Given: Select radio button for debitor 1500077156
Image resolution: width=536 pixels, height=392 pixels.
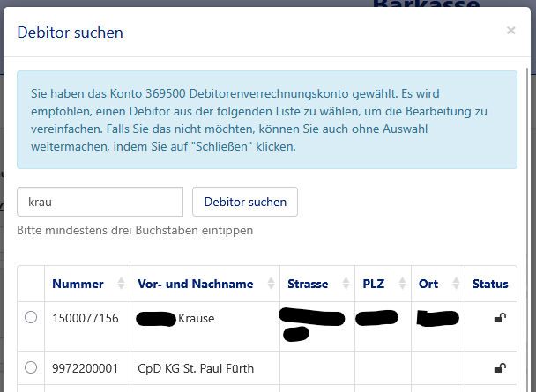Looking at the screenshot, I should click(31, 318).
